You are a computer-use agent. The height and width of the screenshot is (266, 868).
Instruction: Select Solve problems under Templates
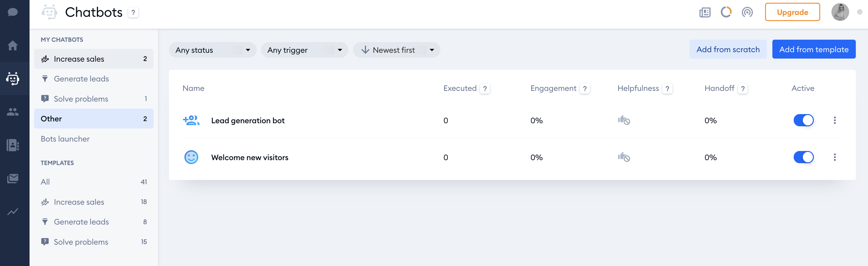tap(94, 242)
